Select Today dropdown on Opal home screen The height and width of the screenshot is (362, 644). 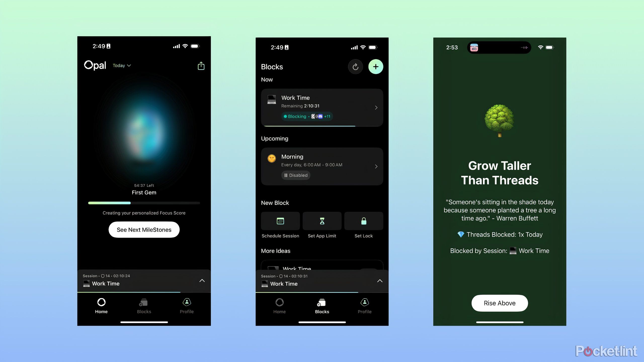click(122, 65)
